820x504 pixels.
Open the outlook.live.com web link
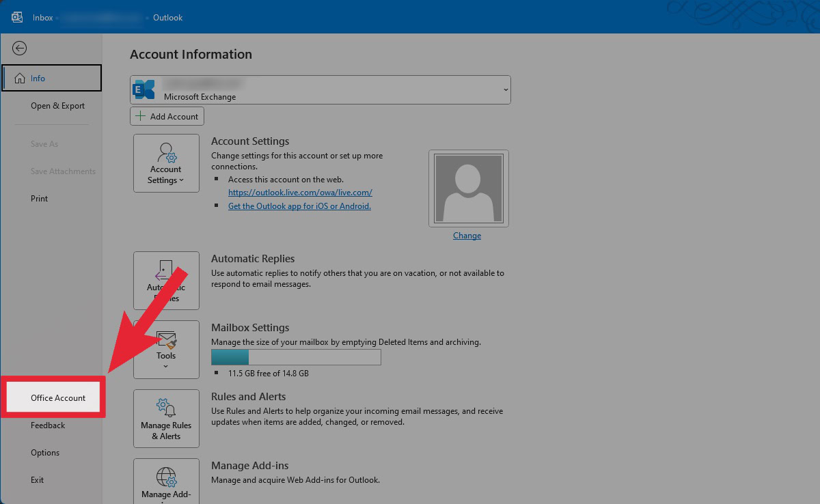(300, 193)
